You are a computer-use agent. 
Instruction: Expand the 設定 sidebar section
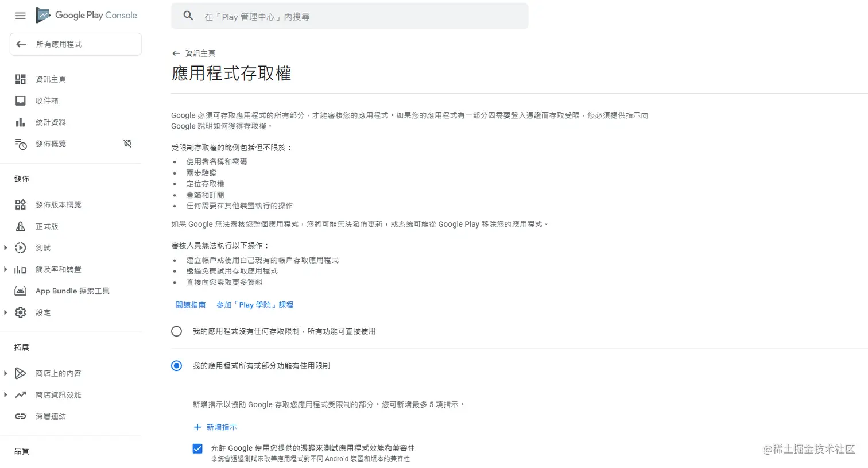tap(6, 312)
